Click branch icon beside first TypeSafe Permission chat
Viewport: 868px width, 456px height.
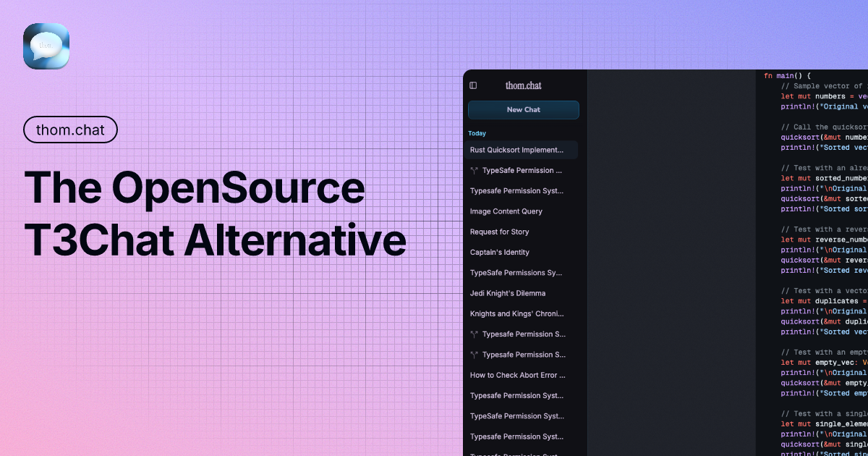[475, 171]
